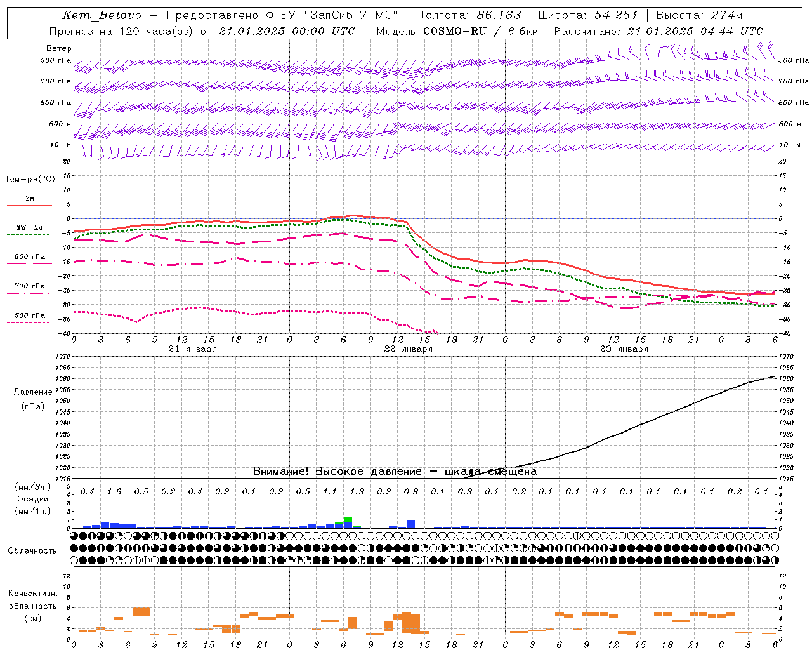Screen dimensions: 812x650
Task: Click the "Осадки" precipitation label
Action: click(33, 500)
